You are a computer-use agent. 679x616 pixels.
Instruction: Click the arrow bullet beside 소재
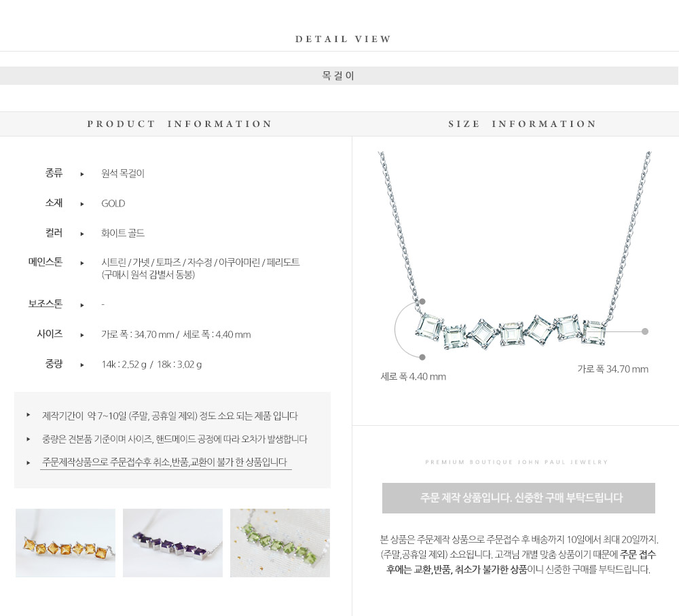point(82,204)
